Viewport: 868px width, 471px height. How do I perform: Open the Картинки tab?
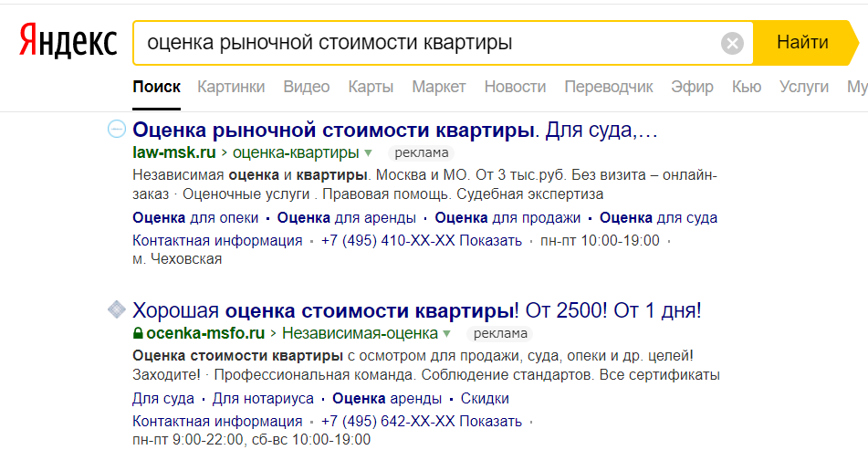point(231,87)
